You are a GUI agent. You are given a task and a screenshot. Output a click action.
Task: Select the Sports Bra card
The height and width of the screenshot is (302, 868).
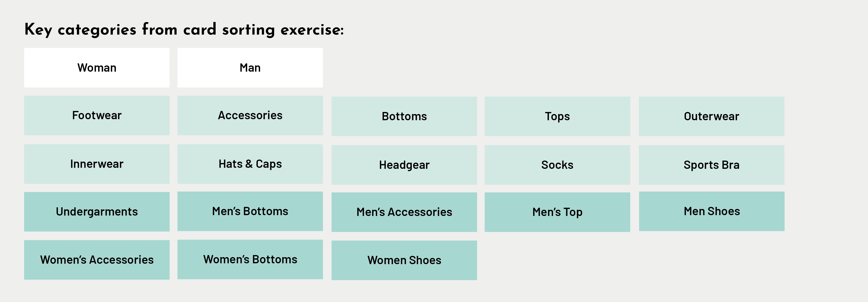click(x=711, y=165)
